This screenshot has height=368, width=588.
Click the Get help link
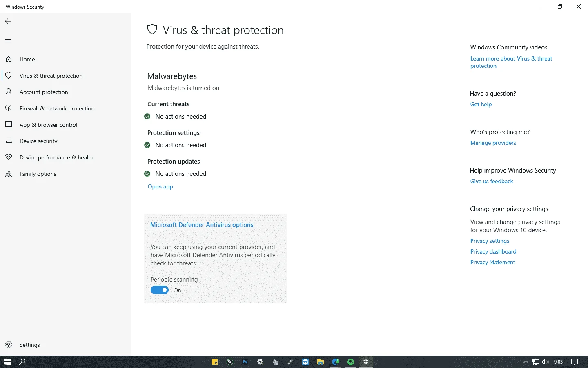click(x=481, y=104)
